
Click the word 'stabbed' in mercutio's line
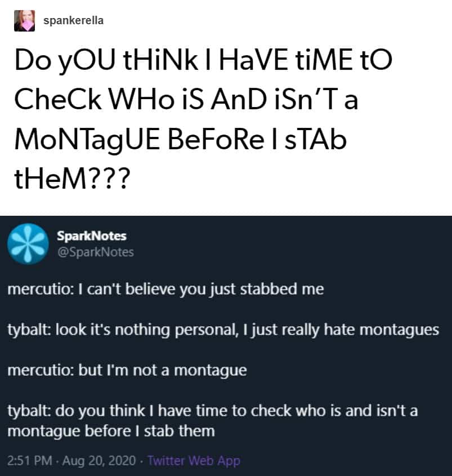point(268,288)
